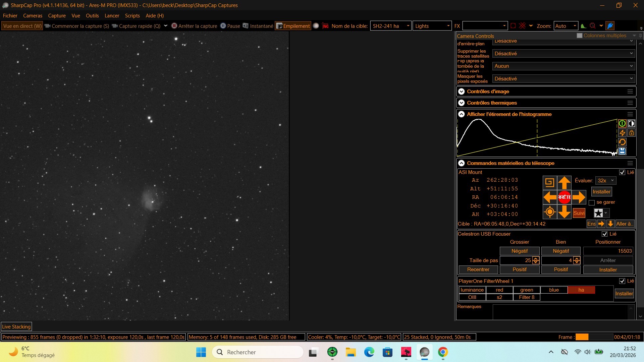644x362 pixels.
Task: Reset the histogram stretch with the circular arrow
Action: (x=622, y=142)
